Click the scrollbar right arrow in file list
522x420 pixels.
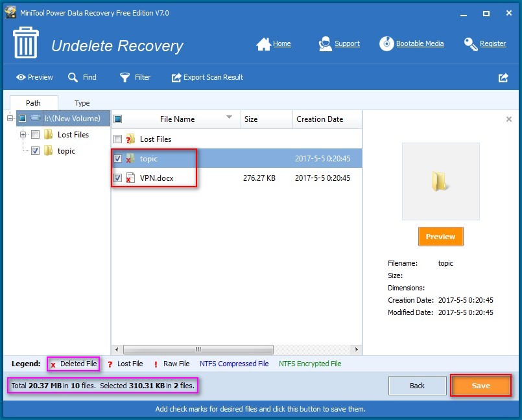[x=357, y=349]
